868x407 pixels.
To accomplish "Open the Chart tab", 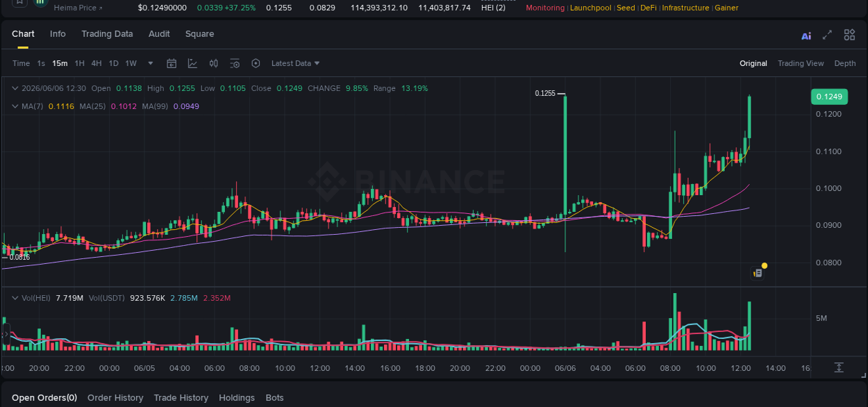I will coord(23,34).
